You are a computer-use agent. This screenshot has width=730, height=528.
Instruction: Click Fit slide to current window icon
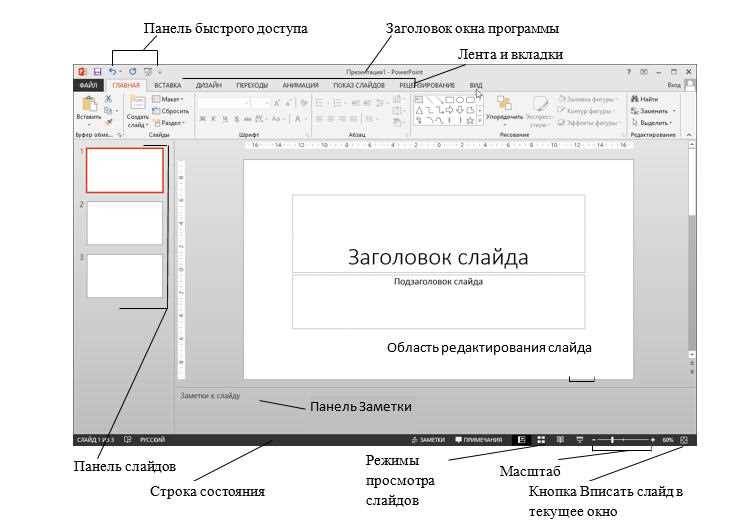[x=684, y=439]
